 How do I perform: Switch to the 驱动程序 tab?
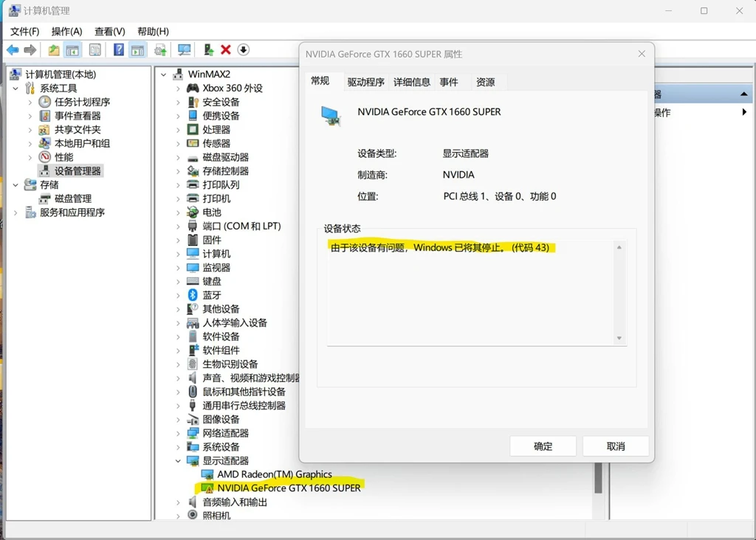point(366,83)
